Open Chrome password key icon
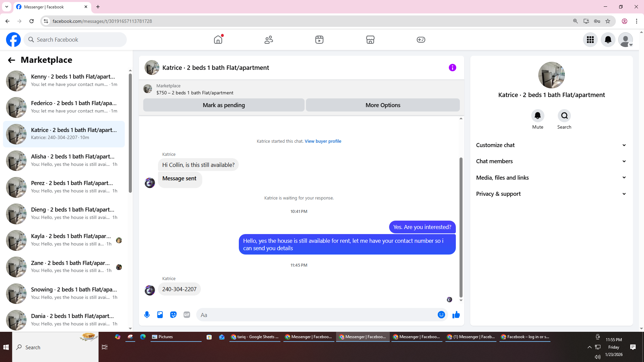Image resolution: width=644 pixels, height=362 pixels. [x=597, y=21]
